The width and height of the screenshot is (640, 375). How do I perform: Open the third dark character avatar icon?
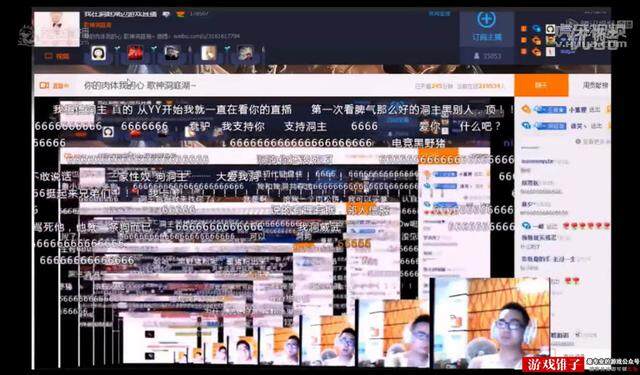coord(172,53)
